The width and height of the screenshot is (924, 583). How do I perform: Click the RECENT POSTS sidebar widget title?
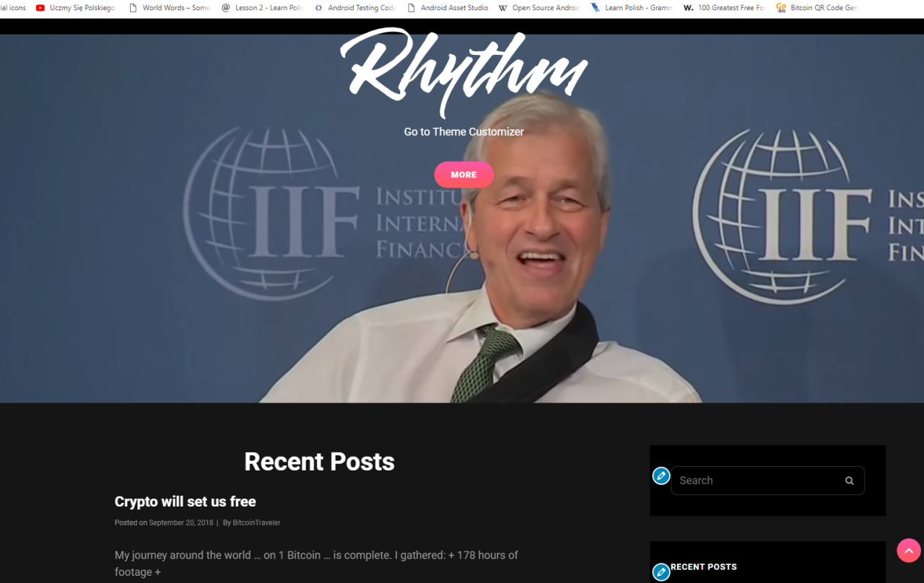point(704,567)
